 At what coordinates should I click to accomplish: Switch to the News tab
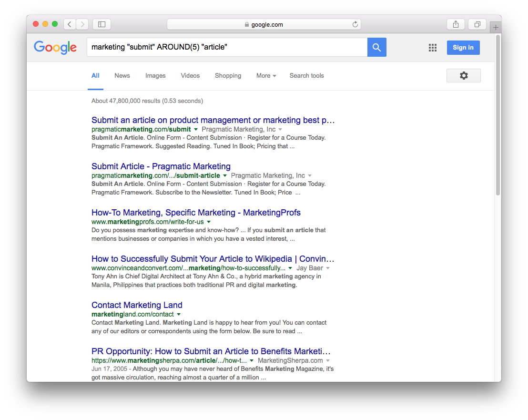122,75
